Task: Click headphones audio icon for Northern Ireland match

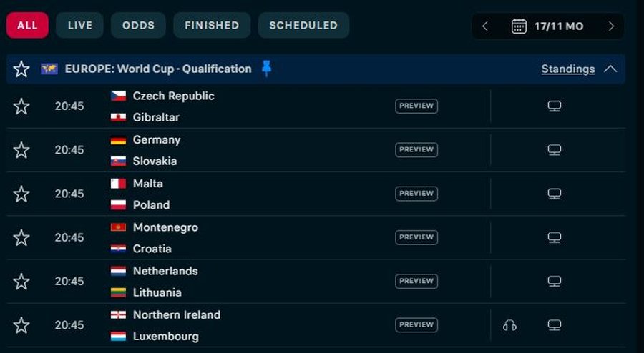Action: (509, 325)
